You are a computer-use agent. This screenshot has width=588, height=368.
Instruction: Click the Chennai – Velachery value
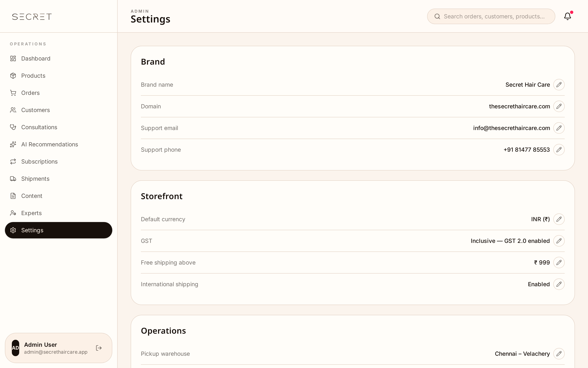pyautogui.click(x=522, y=354)
